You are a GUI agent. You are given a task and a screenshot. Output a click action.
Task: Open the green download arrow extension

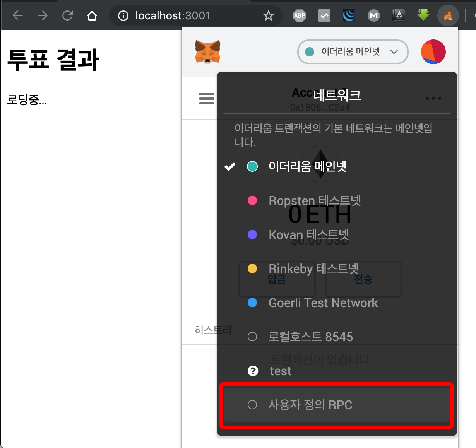pyautogui.click(x=423, y=15)
